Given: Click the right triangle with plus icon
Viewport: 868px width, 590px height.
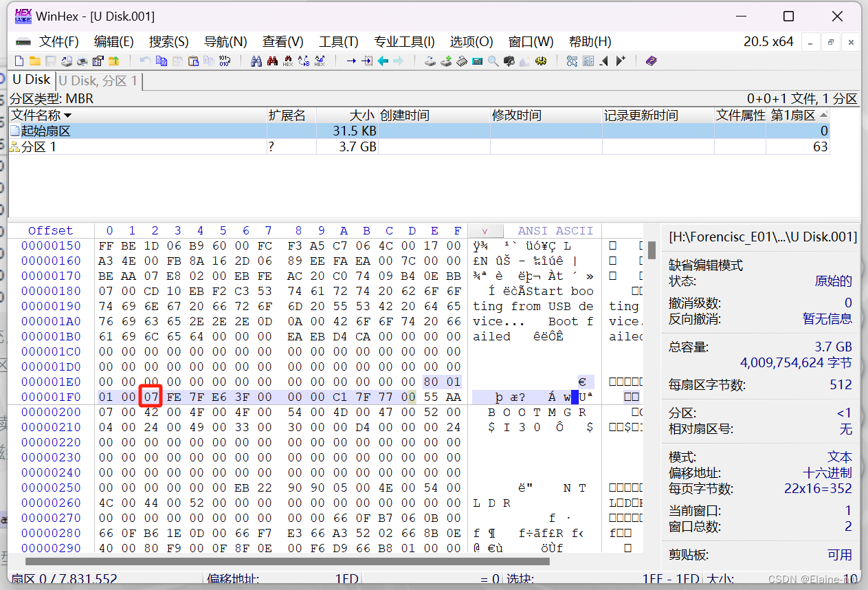Looking at the screenshot, I should point(621,61).
